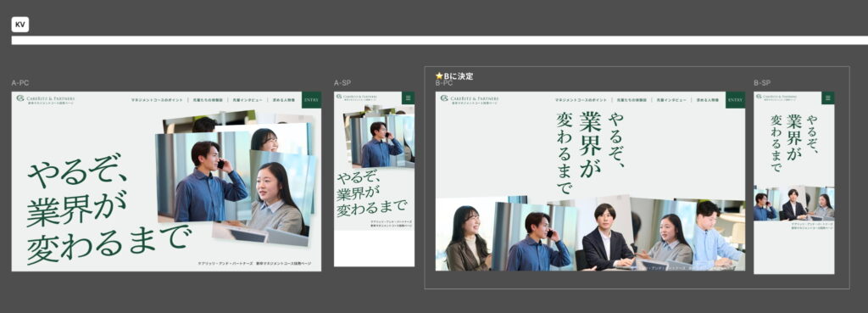868x313 pixels.
Task: Select the vertical headline in B-SP
Action: click(793, 143)
